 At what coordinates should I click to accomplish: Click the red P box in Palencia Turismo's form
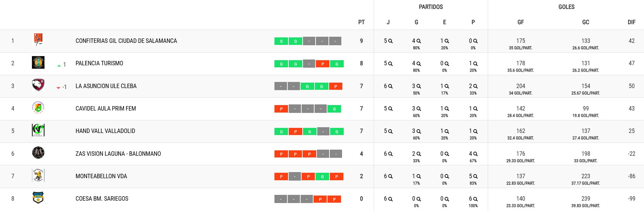pyautogui.click(x=323, y=64)
